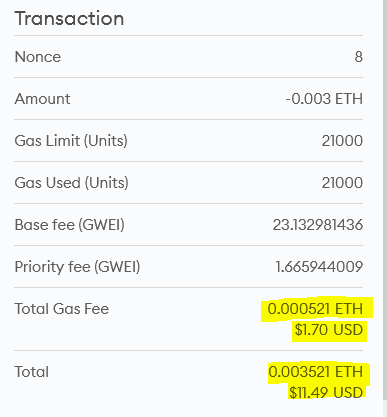This screenshot has height=417, width=387.
Task: Click the Gas Limit value 21000
Action: pos(342,141)
